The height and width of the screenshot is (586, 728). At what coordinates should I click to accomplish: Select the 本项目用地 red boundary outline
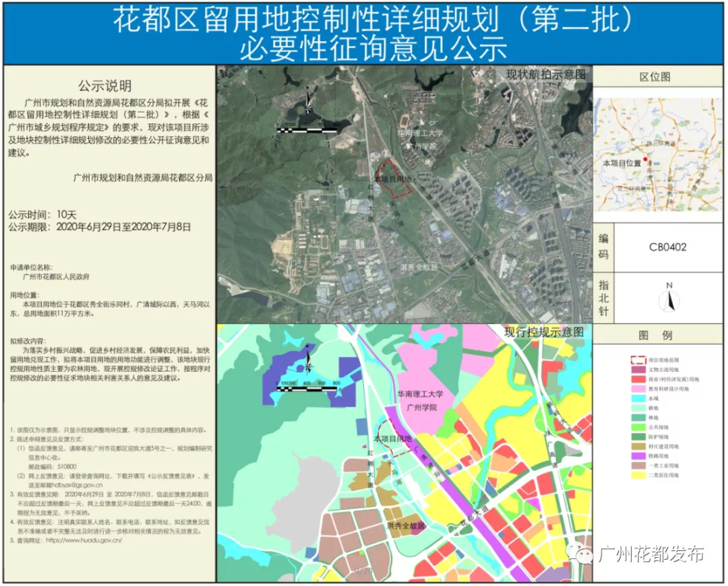(x=394, y=178)
